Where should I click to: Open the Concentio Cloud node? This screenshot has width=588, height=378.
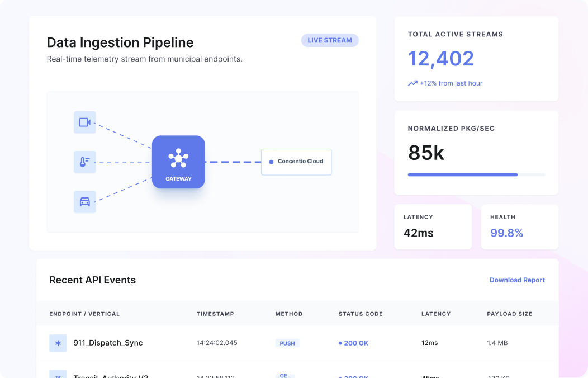click(296, 162)
